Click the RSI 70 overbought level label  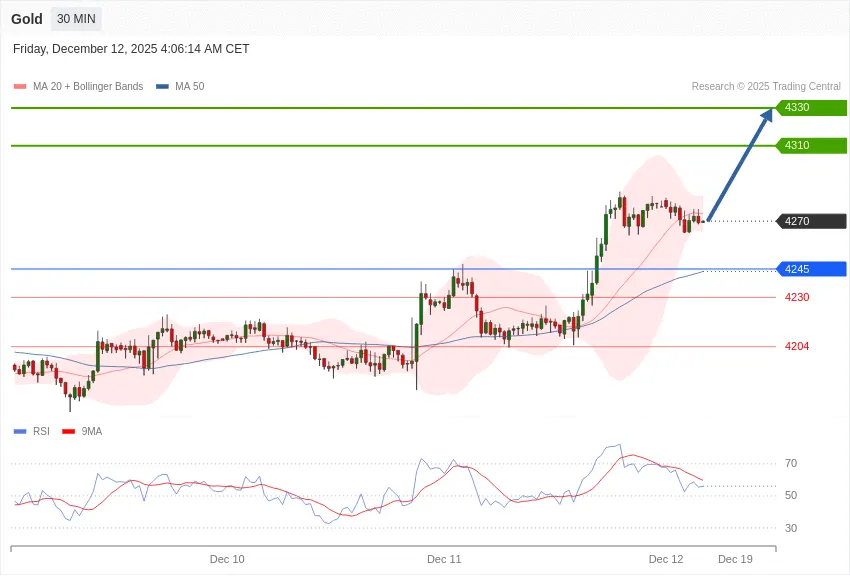[x=791, y=463]
